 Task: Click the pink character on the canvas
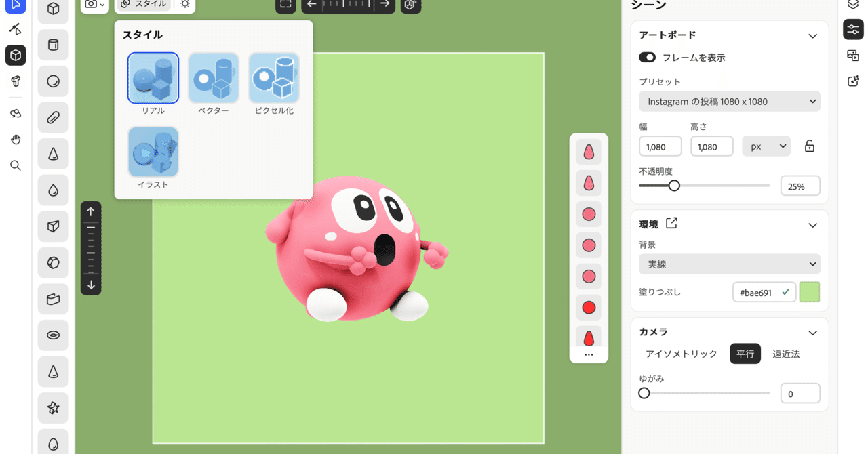pos(356,249)
